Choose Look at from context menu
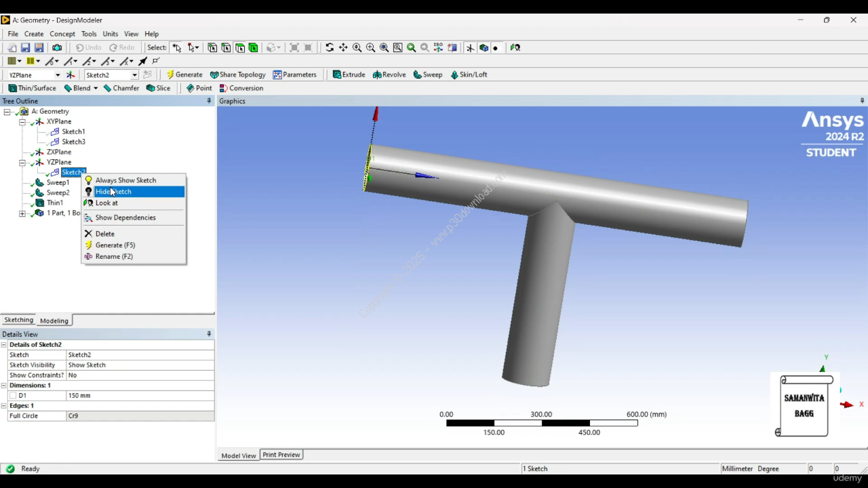This screenshot has height=488, width=868. (134, 203)
